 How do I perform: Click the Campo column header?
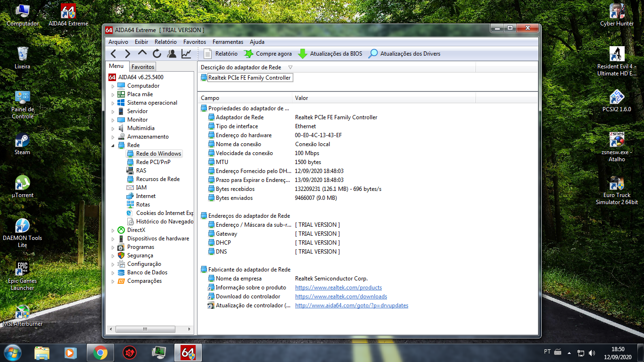click(245, 98)
